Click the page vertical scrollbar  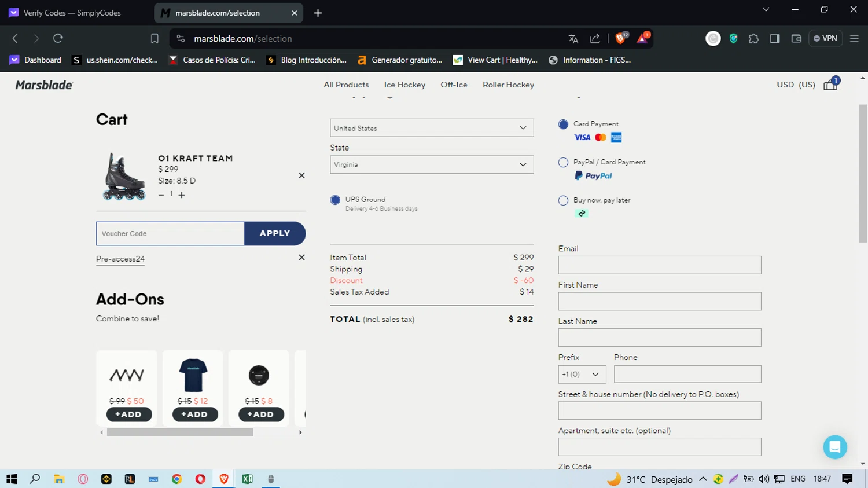click(863, 174)
